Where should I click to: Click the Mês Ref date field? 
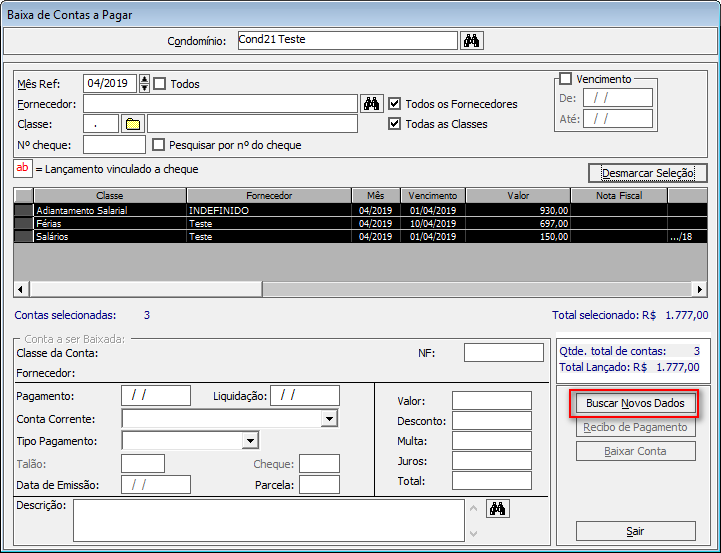tap(110, 84)
